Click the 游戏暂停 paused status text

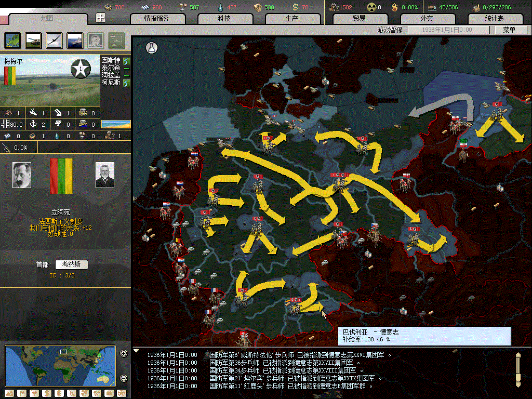coord(390,30)
